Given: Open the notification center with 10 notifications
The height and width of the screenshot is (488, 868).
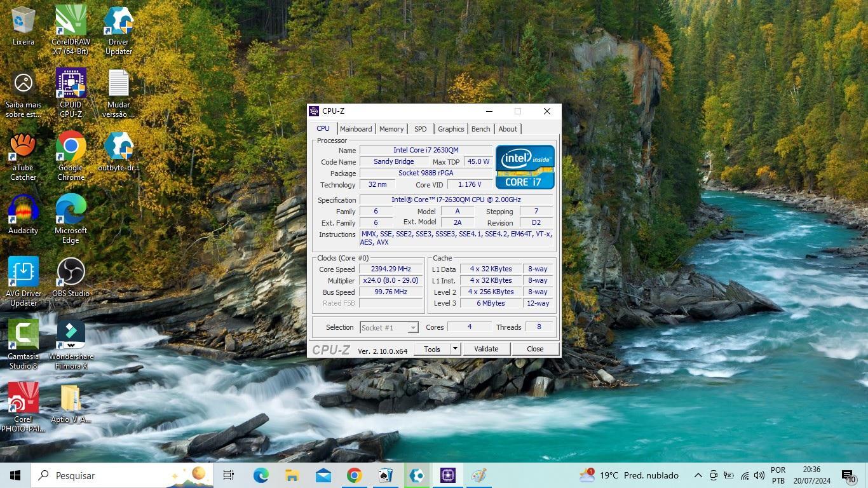Looking at the screenshot, I should click(849, 475).
